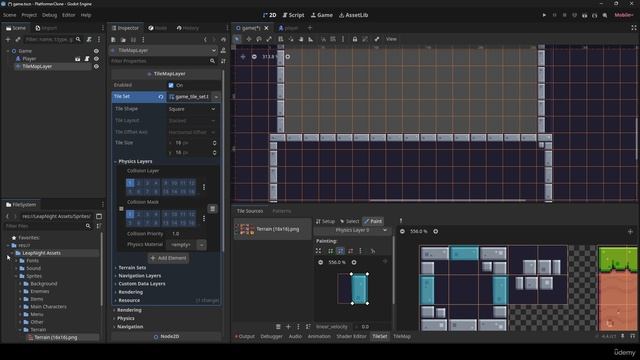The image size is (640, 360).
Task: Select the Rotate Mode tool
Action: point(259,39)
